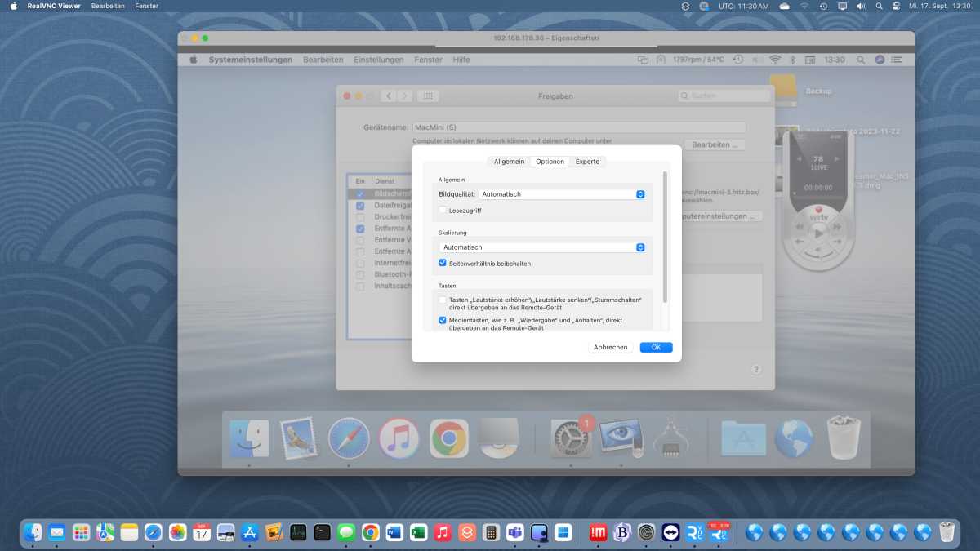Image resolution: width=980 pixels, height=551 pixels.
Task: Click the Spotlight search icon in menu bar
Action: point(879,6)
